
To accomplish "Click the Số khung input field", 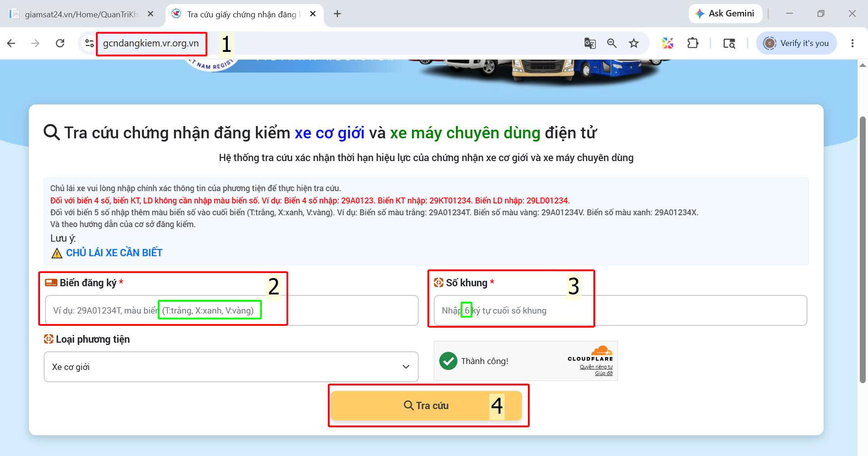I will click(x=620, y=310).
